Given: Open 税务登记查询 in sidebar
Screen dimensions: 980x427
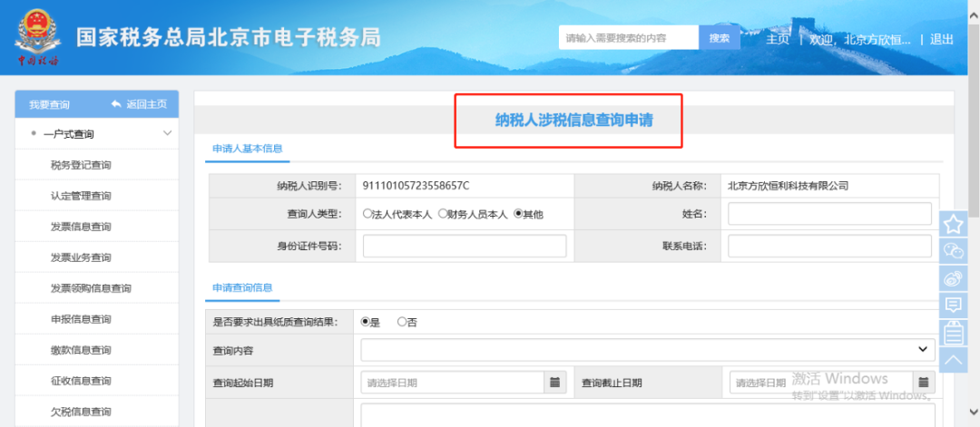Looking at the screenshot, I should (x=81, y=165).
